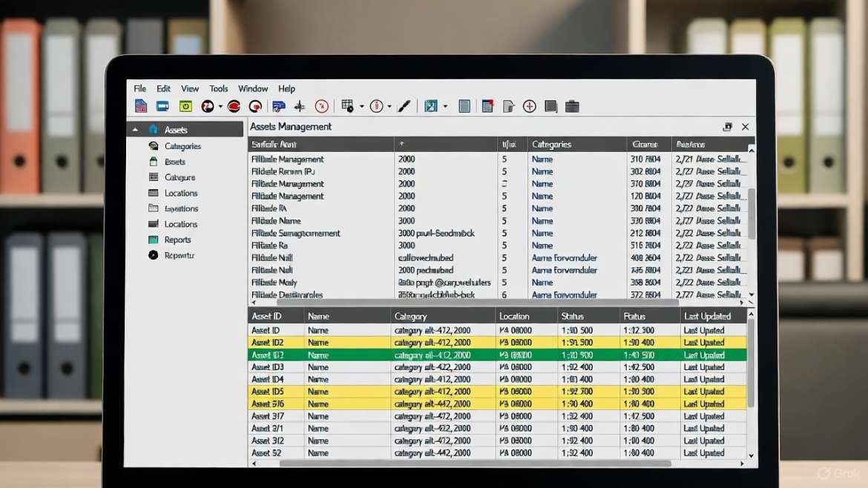Click the Category column header to sort
The image size is (868, 488).
410,315
